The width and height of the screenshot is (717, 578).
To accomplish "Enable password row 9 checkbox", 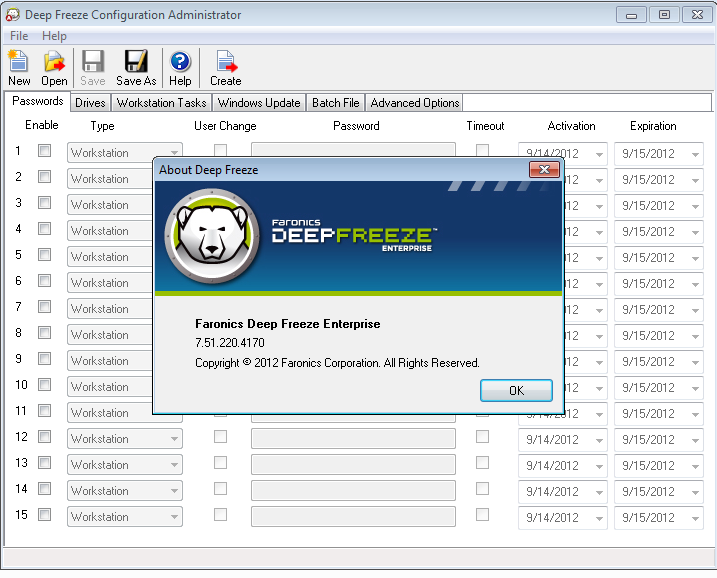I will click(44, 359).
